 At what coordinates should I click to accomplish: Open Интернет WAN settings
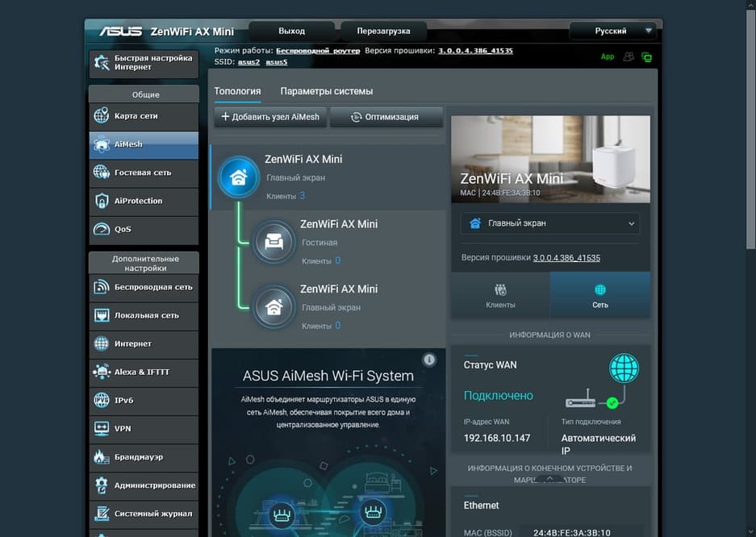tap(144, 343)
